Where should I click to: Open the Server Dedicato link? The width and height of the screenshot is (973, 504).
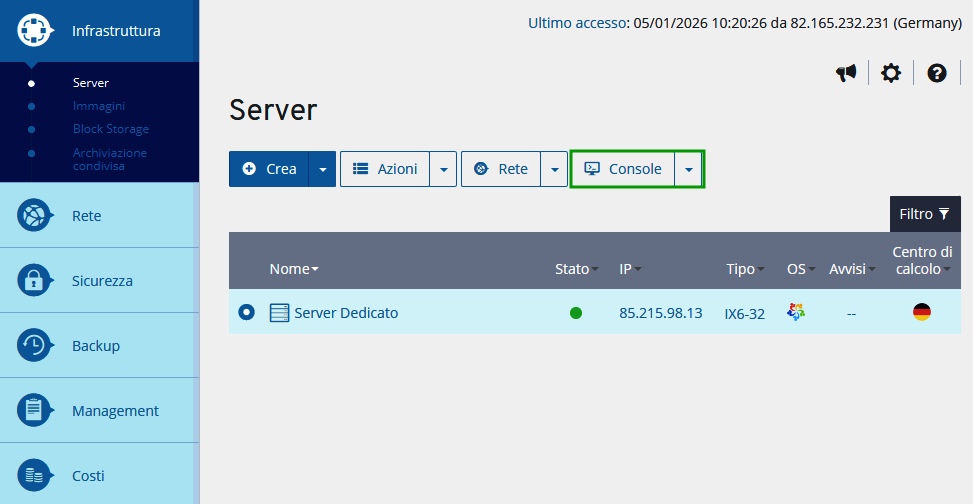tap(346, 313)
